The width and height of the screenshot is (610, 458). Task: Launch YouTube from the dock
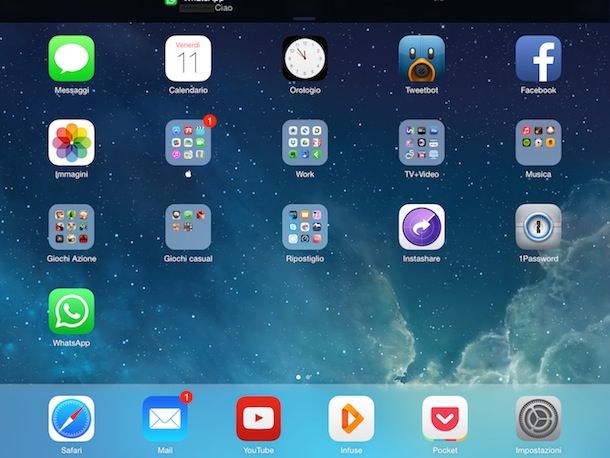point(258,419)
